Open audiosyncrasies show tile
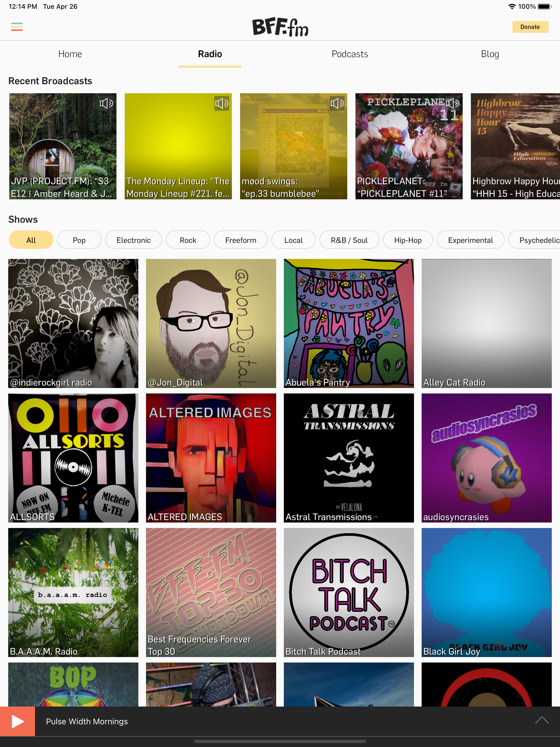Image resolution: width=560 pixels, height=747 pixels. tap(486, 458)
